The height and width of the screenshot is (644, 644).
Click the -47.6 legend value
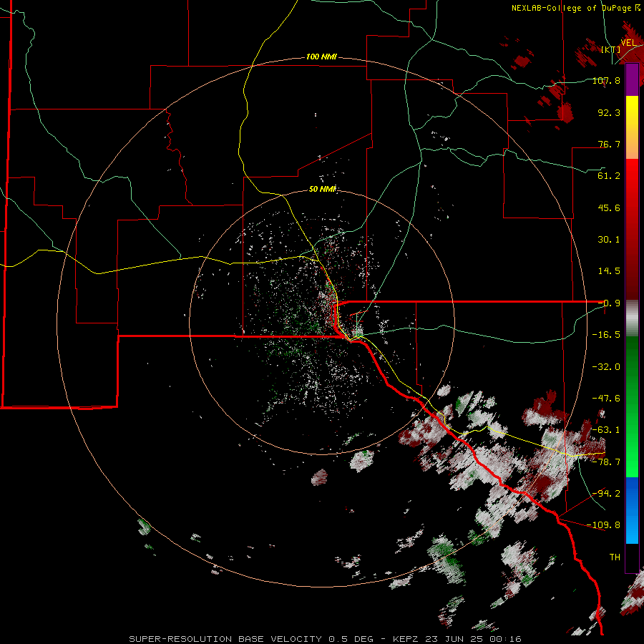[607, 399]
